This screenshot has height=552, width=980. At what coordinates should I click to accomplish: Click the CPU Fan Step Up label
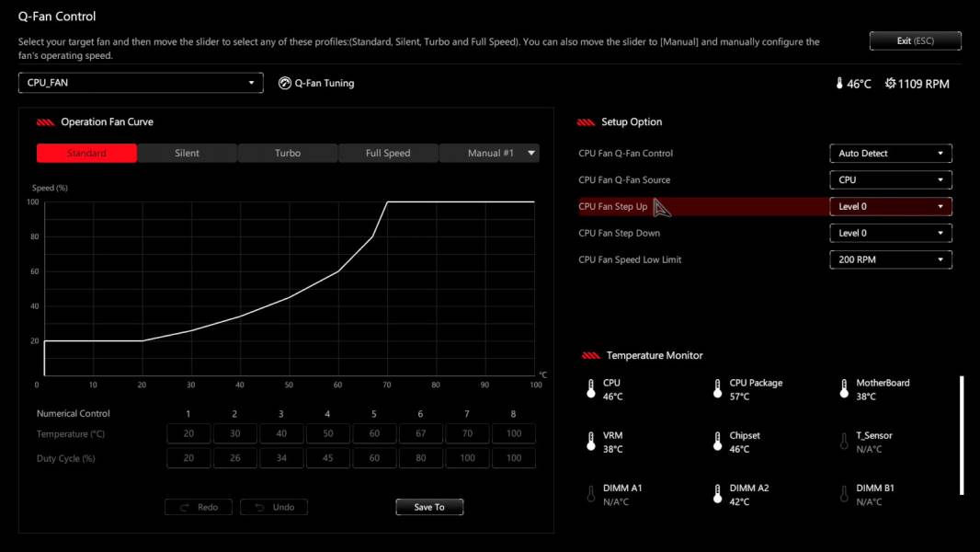612,206
